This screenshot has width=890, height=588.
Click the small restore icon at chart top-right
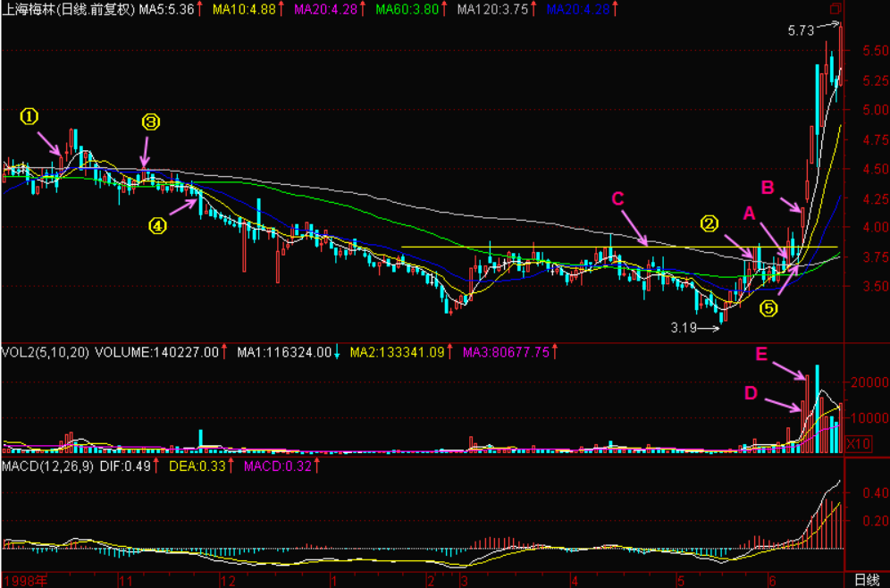(x=835, y=9)
